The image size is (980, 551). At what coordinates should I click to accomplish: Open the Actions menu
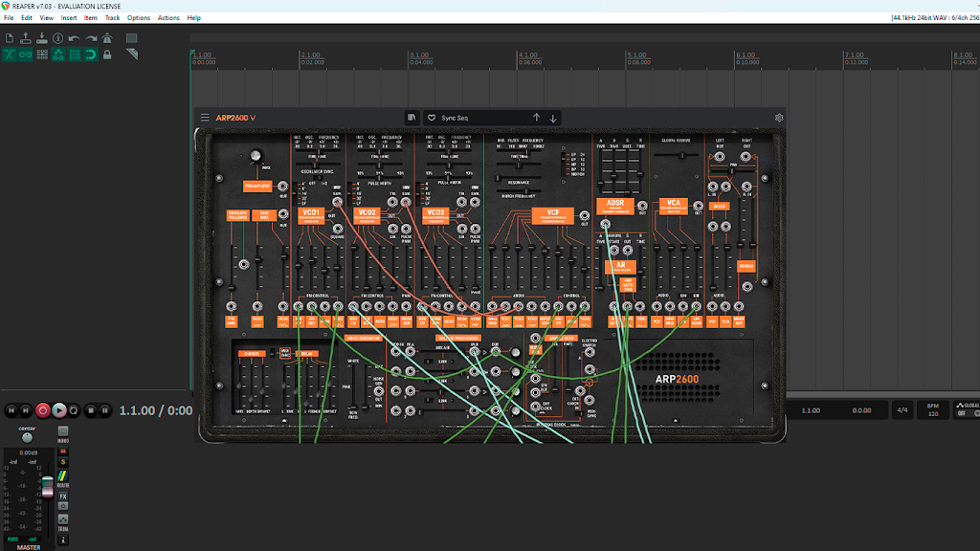168,18
